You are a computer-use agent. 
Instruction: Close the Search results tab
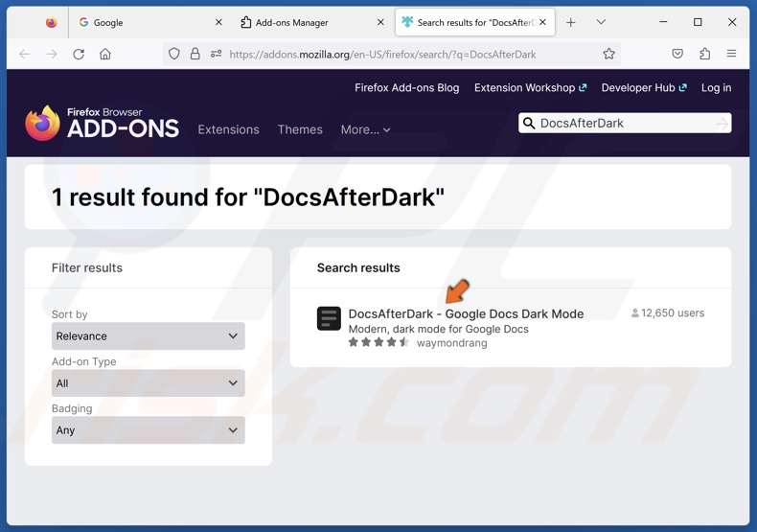pos(542,22)
